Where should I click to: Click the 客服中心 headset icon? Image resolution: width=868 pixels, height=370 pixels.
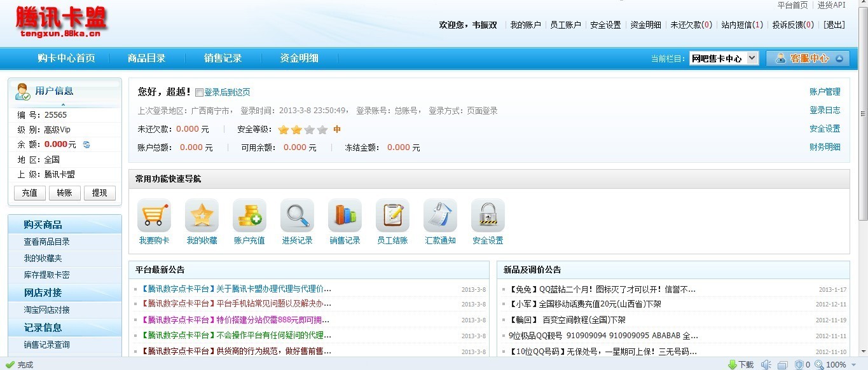[781, 58]
